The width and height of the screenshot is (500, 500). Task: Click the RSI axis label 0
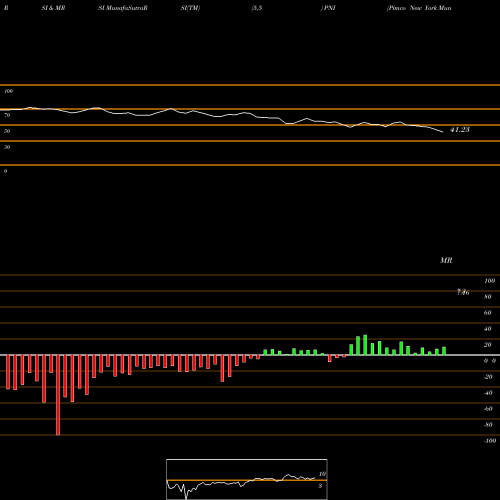(x=5, y=171)
